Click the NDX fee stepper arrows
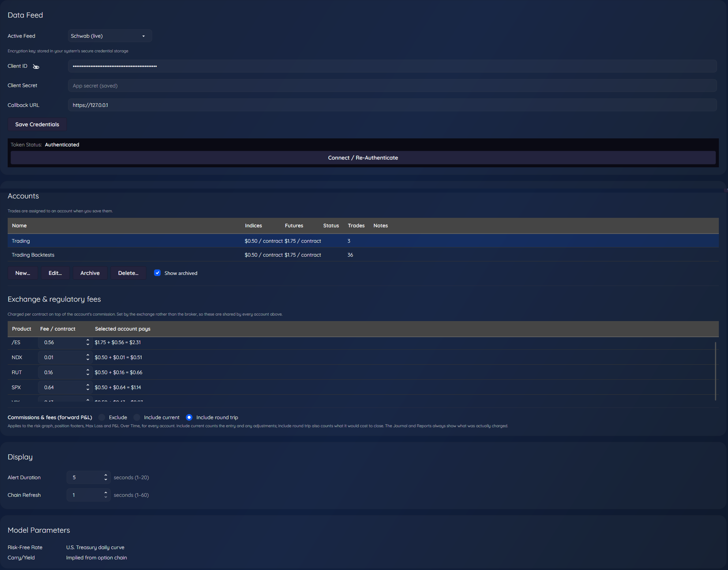Image resolution: width=728 pixels, height=570 pixels. pyautogui.click(x=88, y=357)
